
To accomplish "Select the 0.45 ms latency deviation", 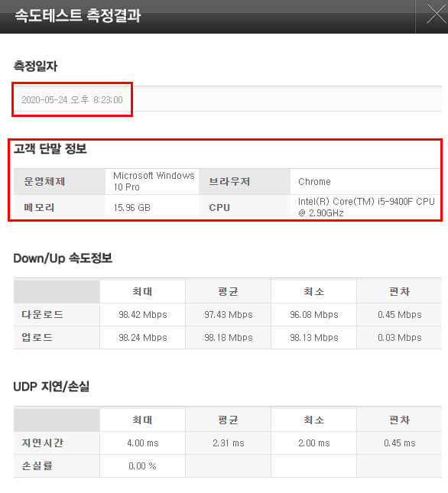I will [x=400, y=443].
